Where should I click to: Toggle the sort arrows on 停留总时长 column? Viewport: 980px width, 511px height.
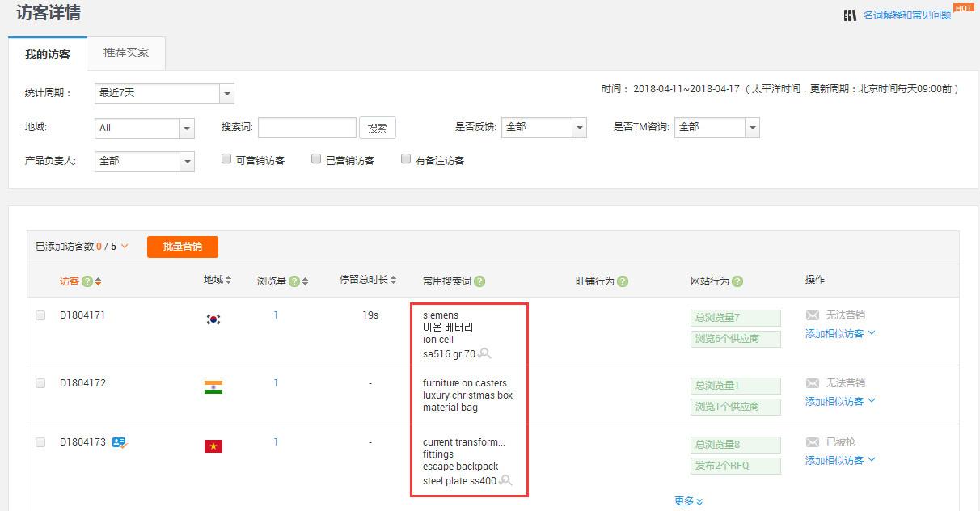tap(392, 279)
